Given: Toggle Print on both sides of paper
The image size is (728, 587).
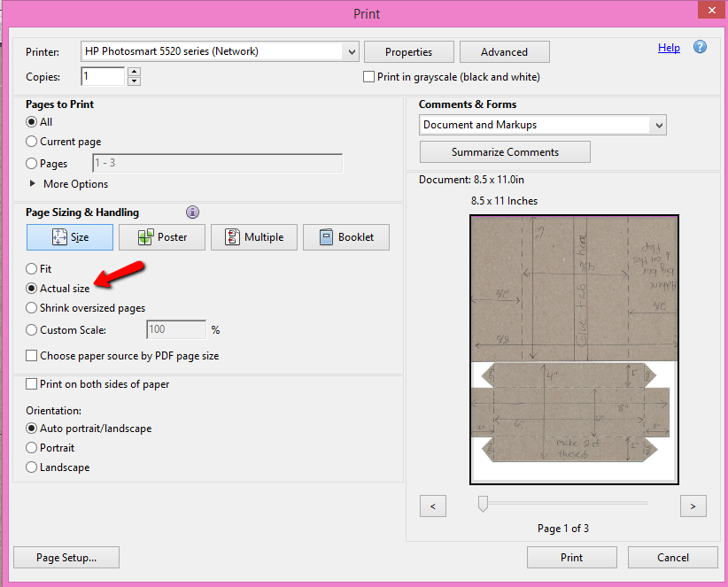Looking at the screenshot, I should pyautogui.click(x=32, y=384).
